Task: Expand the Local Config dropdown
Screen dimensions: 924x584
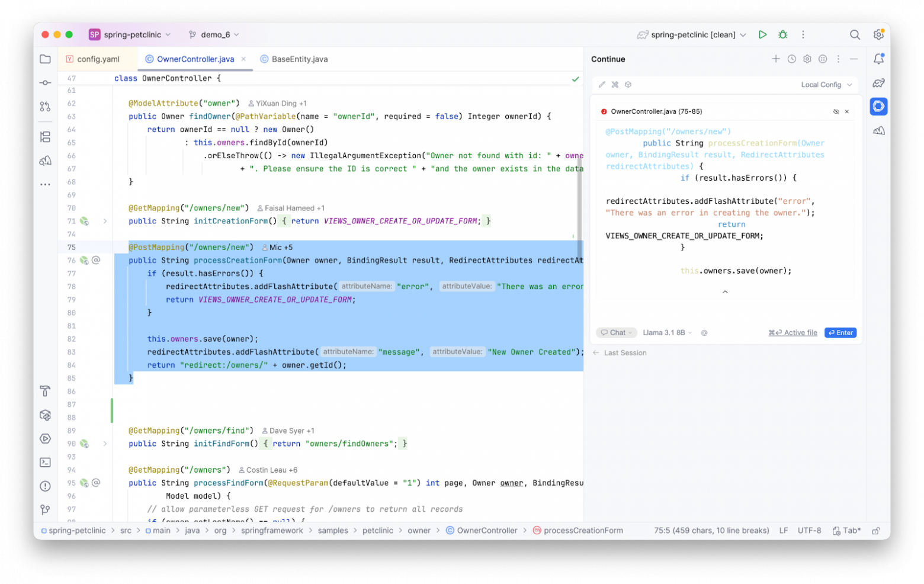Action: pos(826,84)
